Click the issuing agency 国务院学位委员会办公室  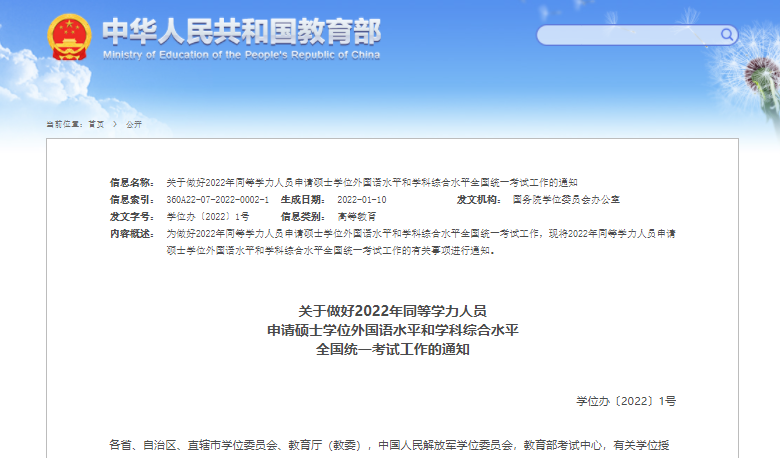[566, 200]
